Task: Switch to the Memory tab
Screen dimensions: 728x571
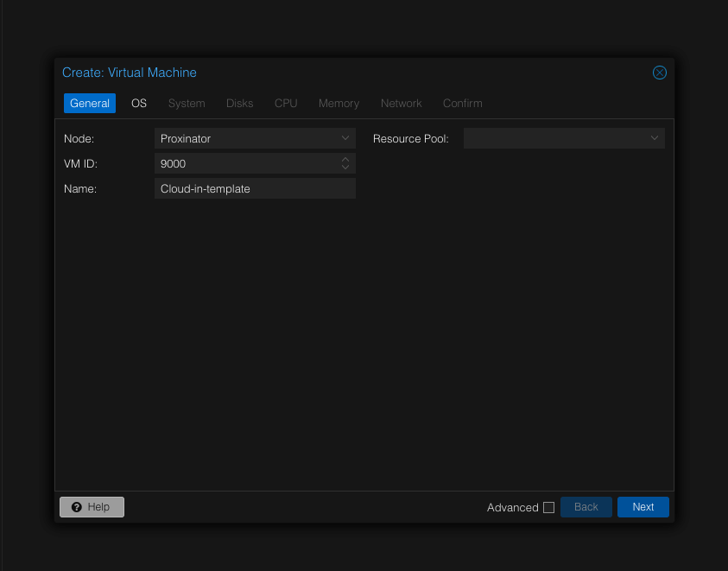Action: click(339, 103)
